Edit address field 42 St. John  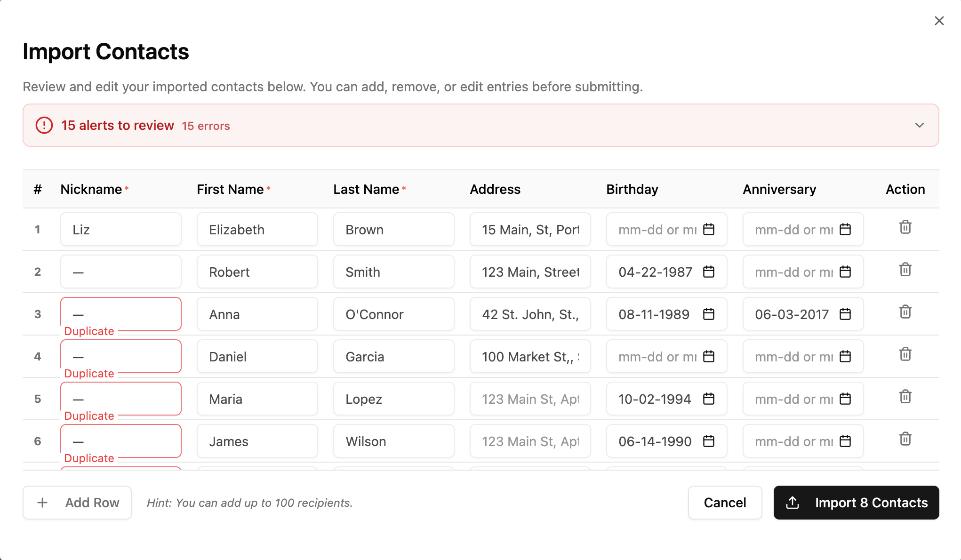pyautogui.click(x=530, y=314)
